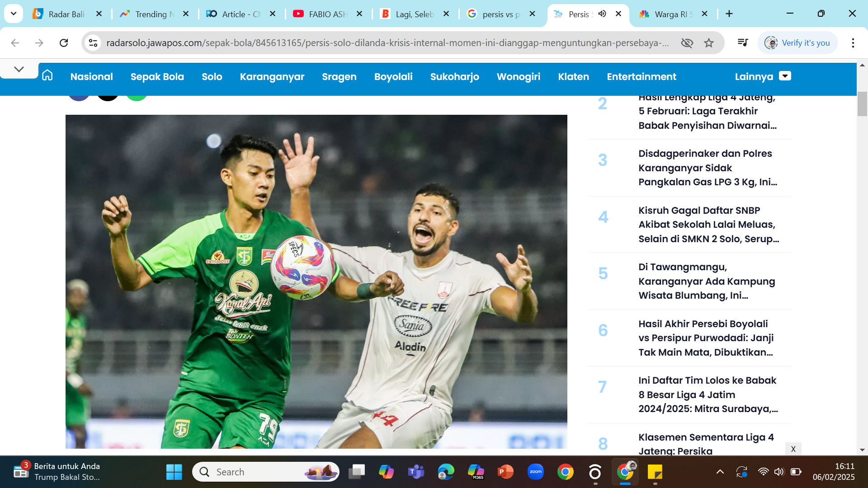Bookmark this page with the star icon

pyautogui.click(x=709, y=43)
